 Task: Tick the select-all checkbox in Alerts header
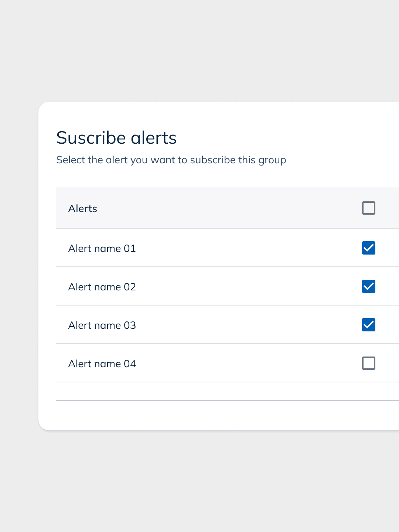369,208
